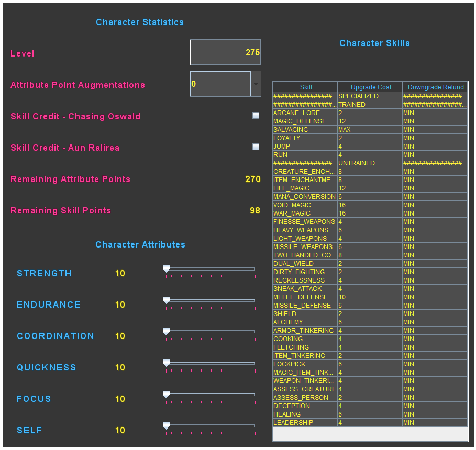
Task: Select the MAGIC_ITEM_TINK... skill cell
Action: [305, 373]
